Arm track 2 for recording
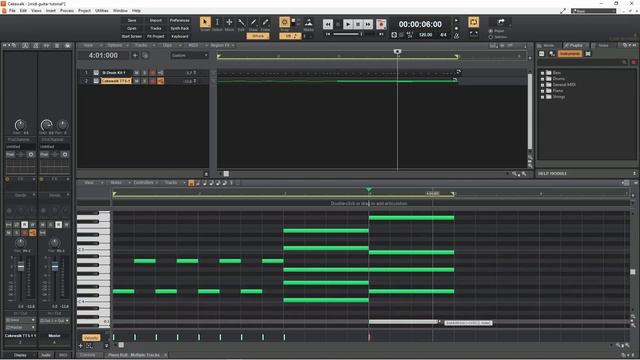 click(x=152, y=81)
